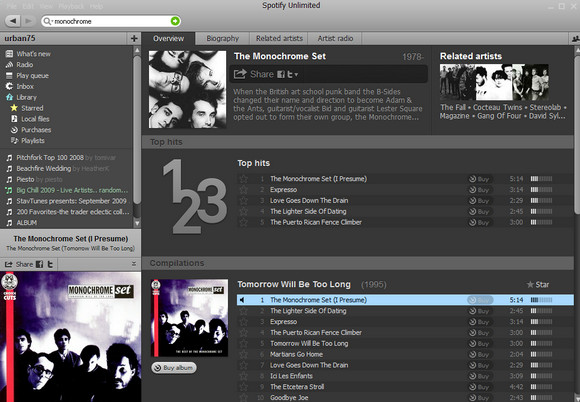Buy album track Martians Go Home

[x=479, y=354]
